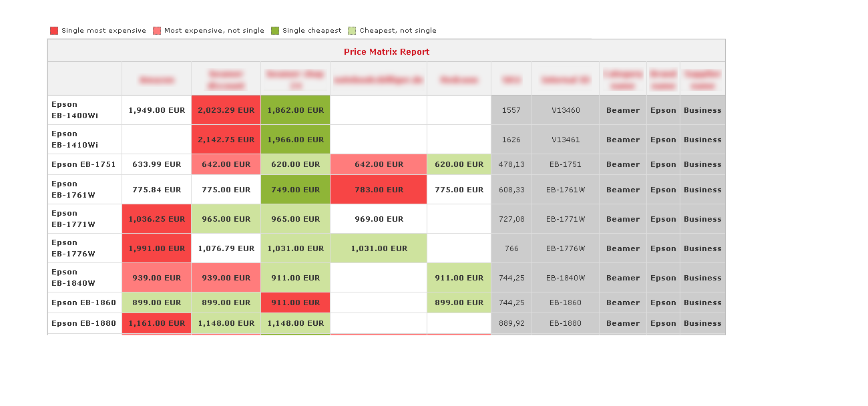The width and height of the screenshot is (868, 406).
Task: Select the 'Epson EB-1771W' row header
Action: coord(85,219)
